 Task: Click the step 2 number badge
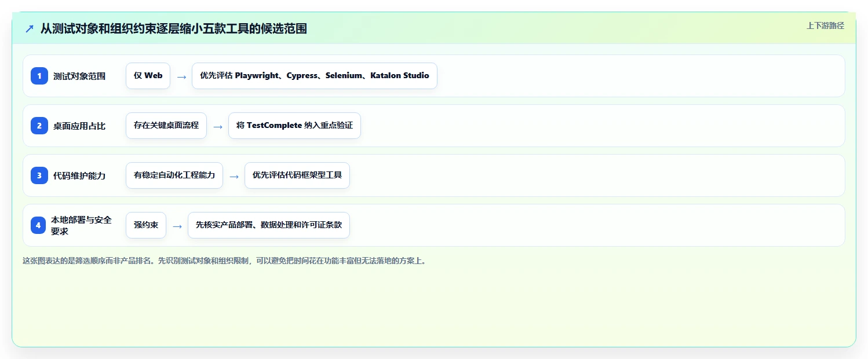click(x=39, y=126)
